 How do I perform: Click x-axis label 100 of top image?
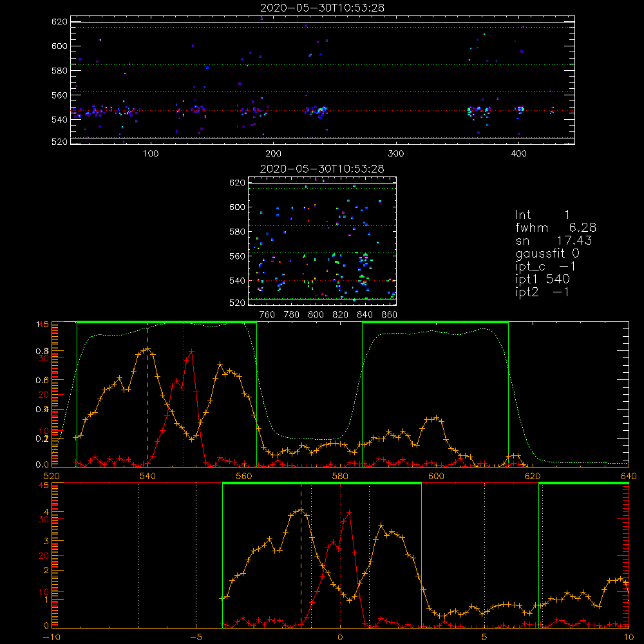(x=151, y=154)
